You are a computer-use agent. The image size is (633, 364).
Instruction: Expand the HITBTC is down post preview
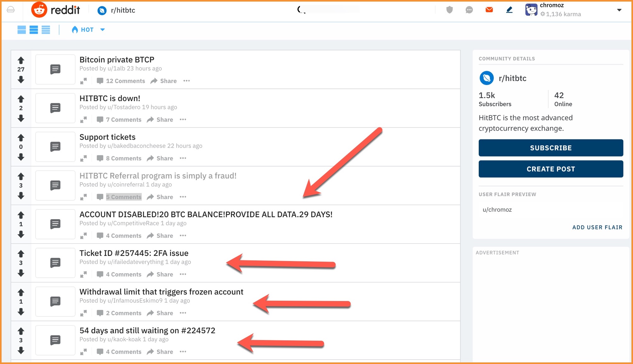[x=83, y=120]
